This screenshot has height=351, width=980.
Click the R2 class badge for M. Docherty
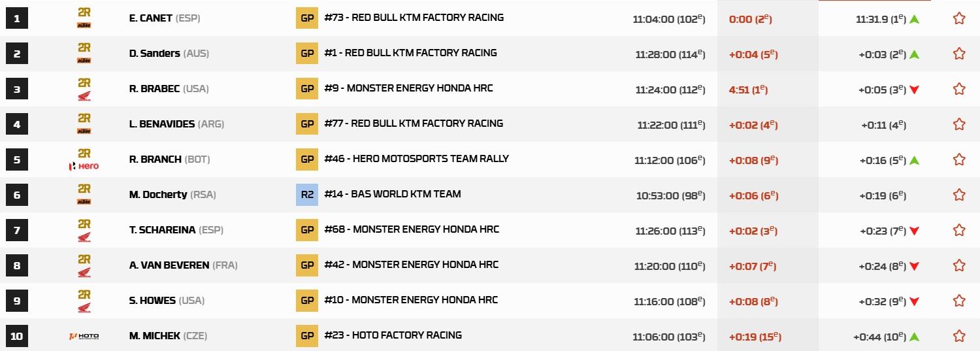(x=307, y=194)
